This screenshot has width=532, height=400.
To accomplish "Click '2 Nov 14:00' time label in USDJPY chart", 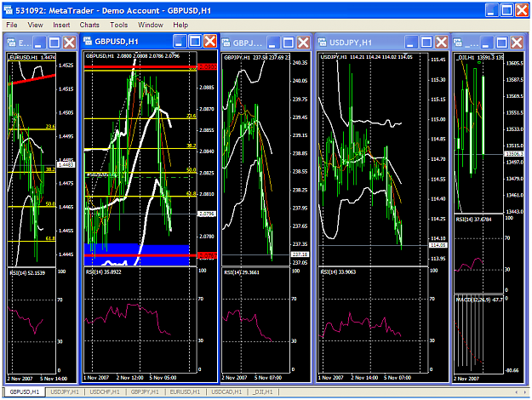I will click(x=364, y=378).
